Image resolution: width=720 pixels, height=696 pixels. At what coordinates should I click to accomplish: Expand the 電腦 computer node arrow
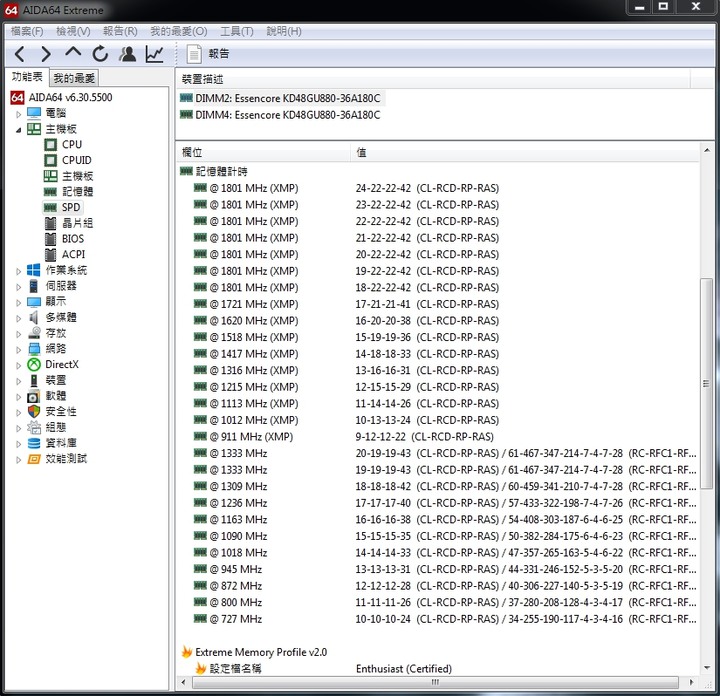(x=18, y=113)
